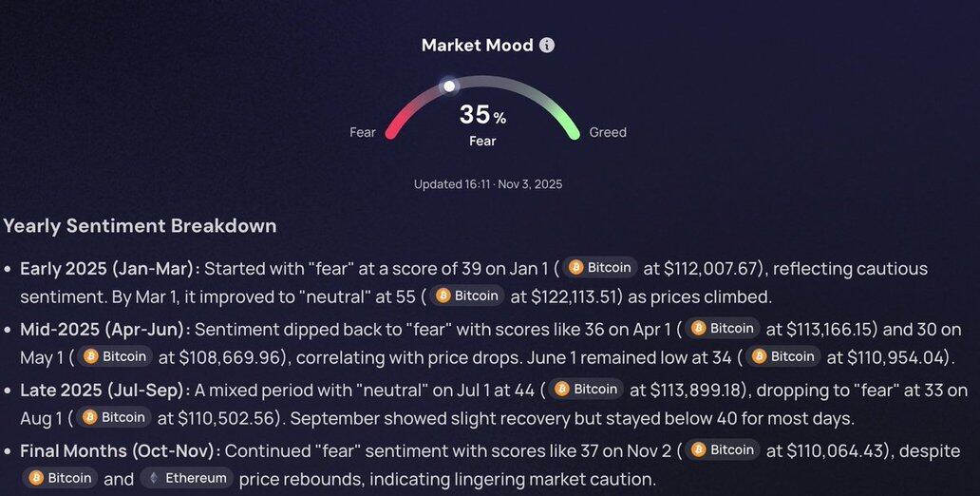Click the 35% mood score value
The image size is (980, 496).
(x=482, y=115)
